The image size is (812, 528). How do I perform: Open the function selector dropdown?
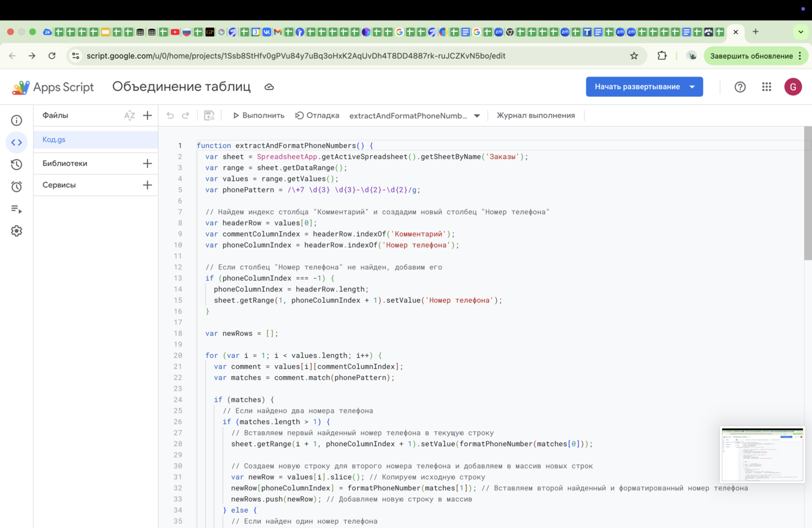tap(476, 115)
